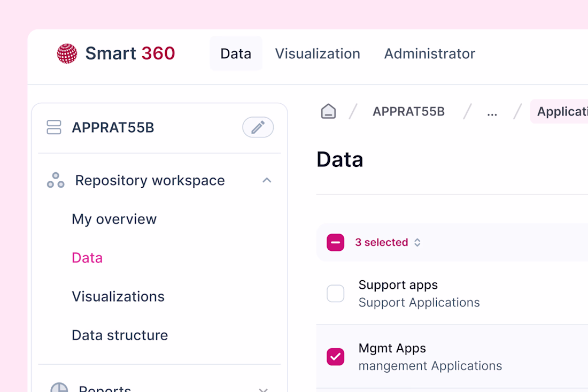588x392 pixels.
Task: Collapse the Repository workspace section
Action: (267, 180)
